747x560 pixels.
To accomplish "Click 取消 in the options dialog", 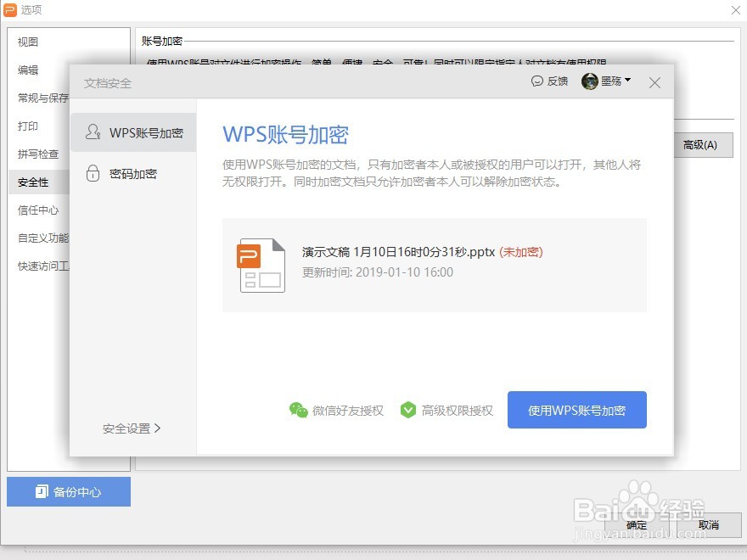I will click(x=709, y=525).
